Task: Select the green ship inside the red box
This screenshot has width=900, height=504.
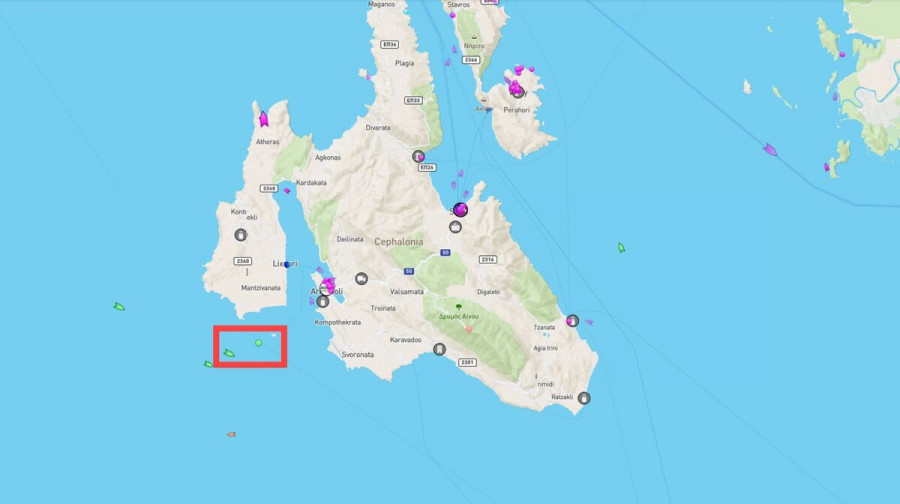Action: (228, 353)
